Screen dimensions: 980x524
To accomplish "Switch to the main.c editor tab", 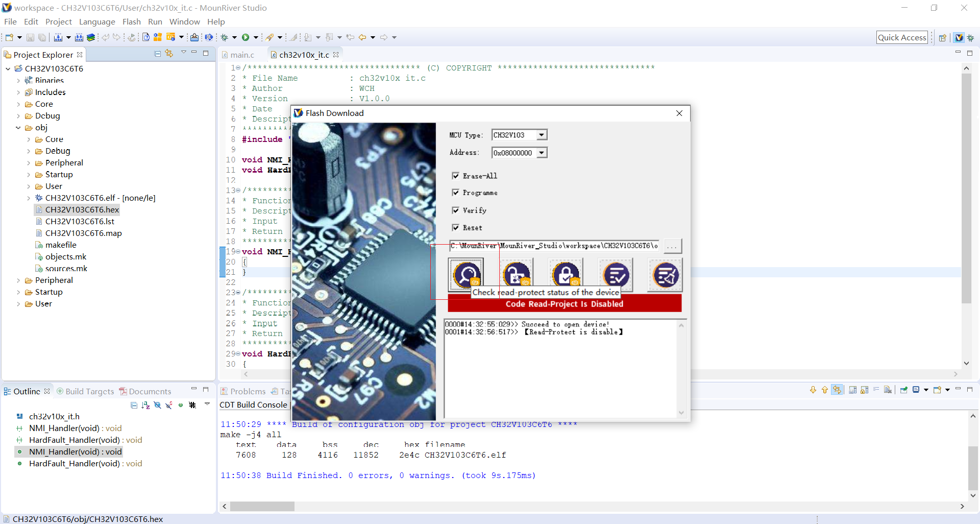I will pyautogui.click(x=241, y=55).
